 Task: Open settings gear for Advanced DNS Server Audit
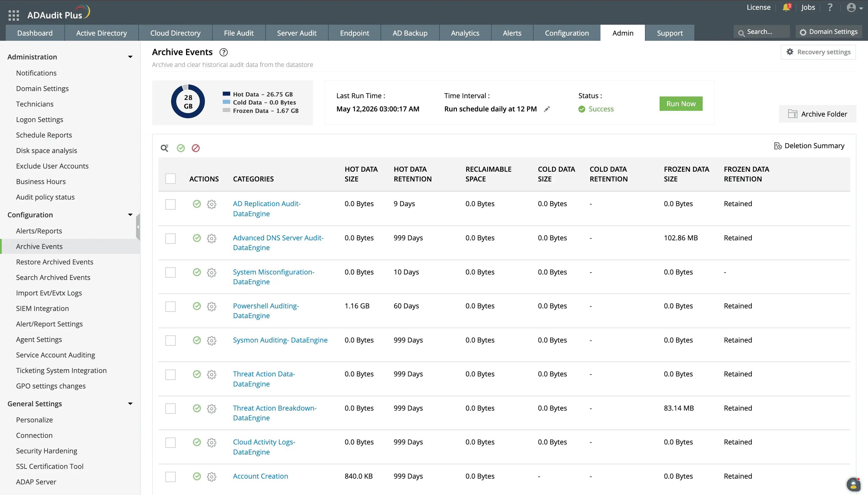pos(211,238)
